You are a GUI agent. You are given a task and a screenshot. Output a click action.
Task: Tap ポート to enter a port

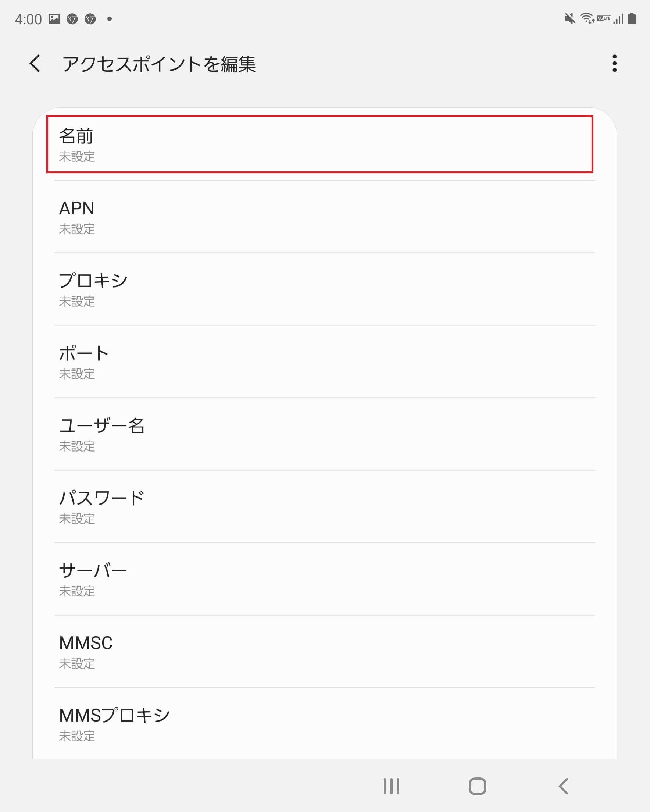(323, 363)
